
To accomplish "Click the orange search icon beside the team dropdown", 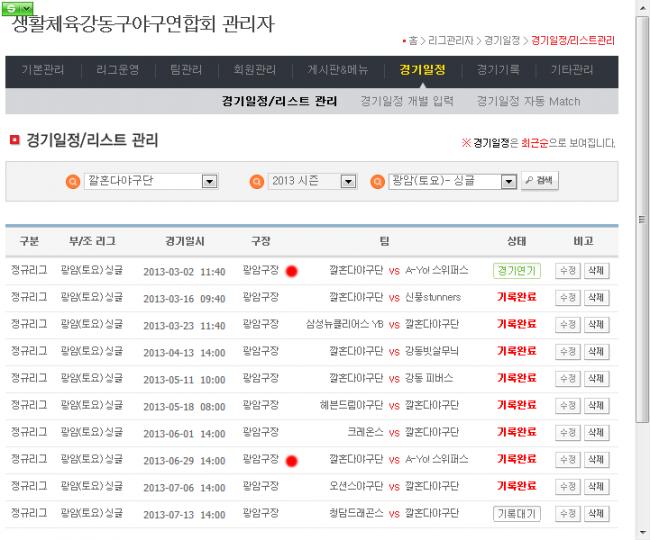I will click(x=73, y=182).
